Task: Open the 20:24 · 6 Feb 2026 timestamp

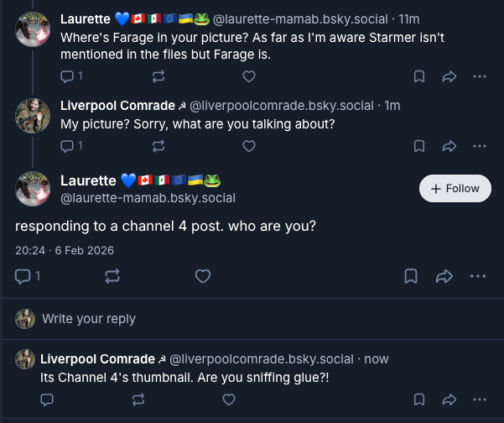Action: (x=65, y=250)
